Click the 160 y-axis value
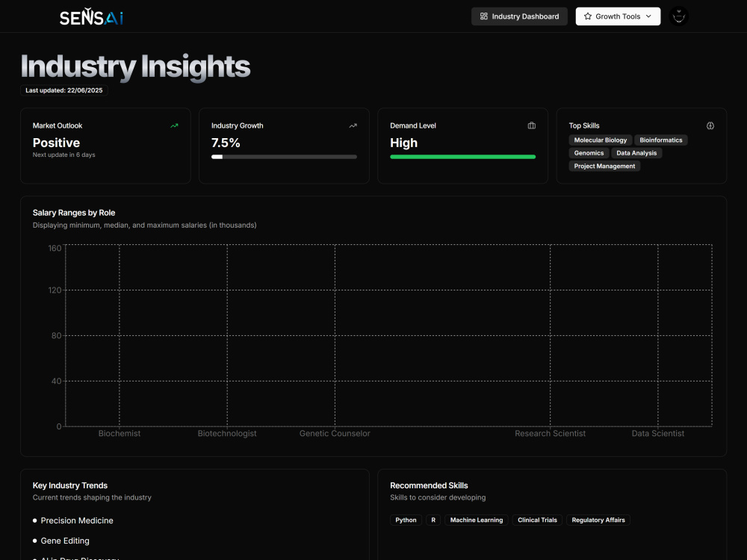The width and height of the screenshot is (747, 560). point(55,248)
